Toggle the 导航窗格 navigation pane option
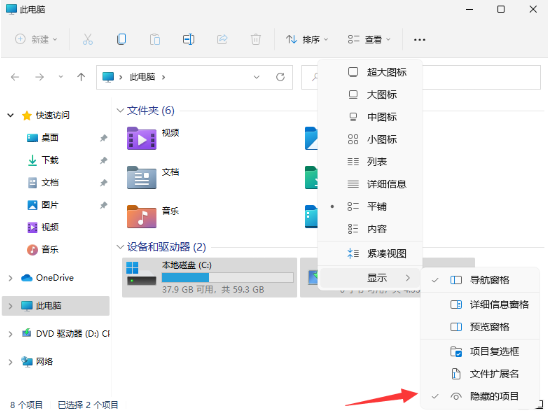Screen dimensions: 548x414 (480, 280)
